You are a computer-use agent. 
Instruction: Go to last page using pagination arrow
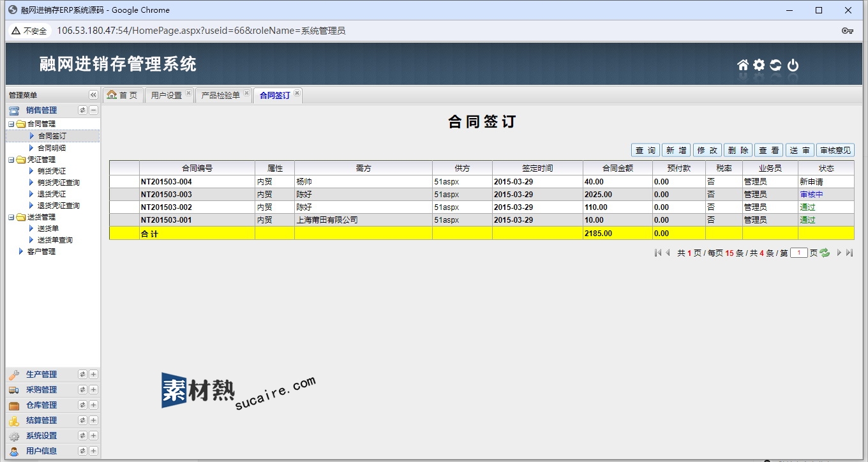point(849,253)
